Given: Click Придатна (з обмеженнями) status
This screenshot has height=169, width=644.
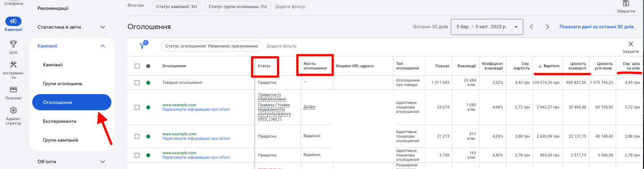Looking at the screenshot, I should point(272,97).
